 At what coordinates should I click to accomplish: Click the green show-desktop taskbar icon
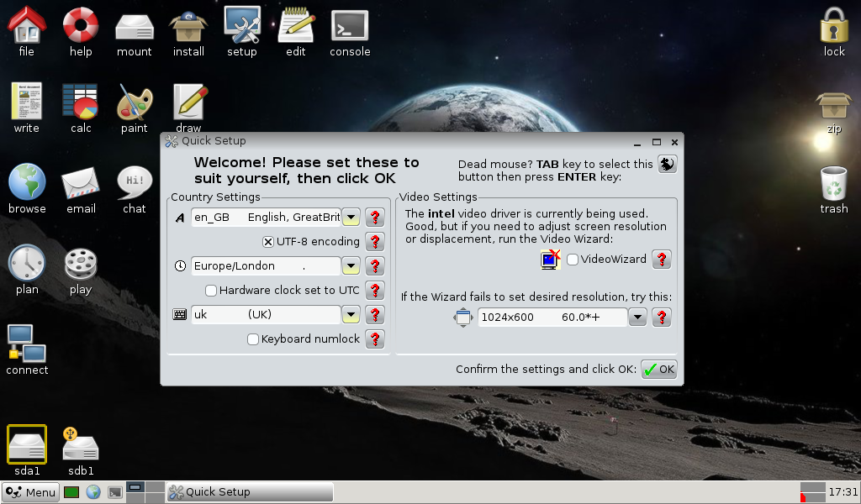pos(71,492)
